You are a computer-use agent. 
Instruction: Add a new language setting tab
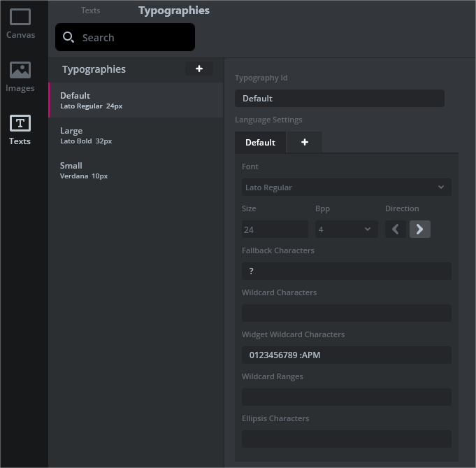click(305, 142)
